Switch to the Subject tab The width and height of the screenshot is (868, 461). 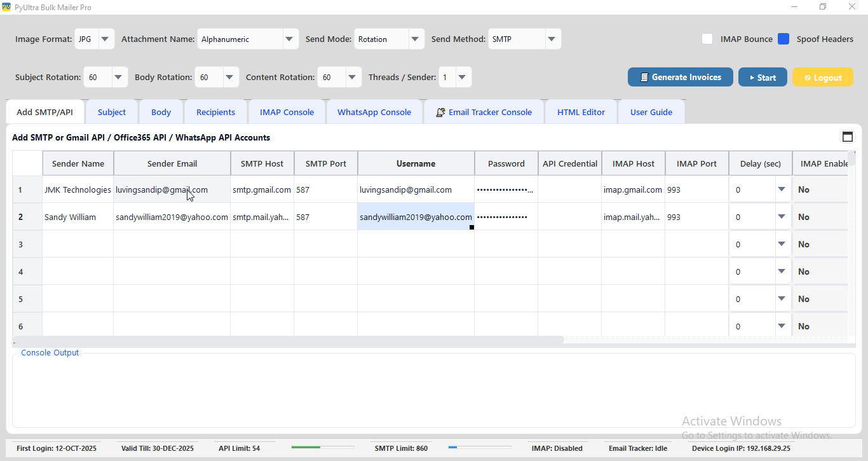(112, 111)
